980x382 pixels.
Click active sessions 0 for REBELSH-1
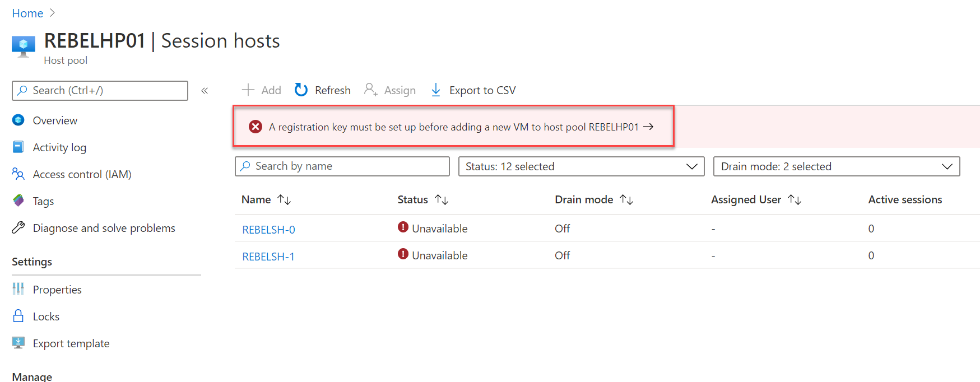point(871,255)
